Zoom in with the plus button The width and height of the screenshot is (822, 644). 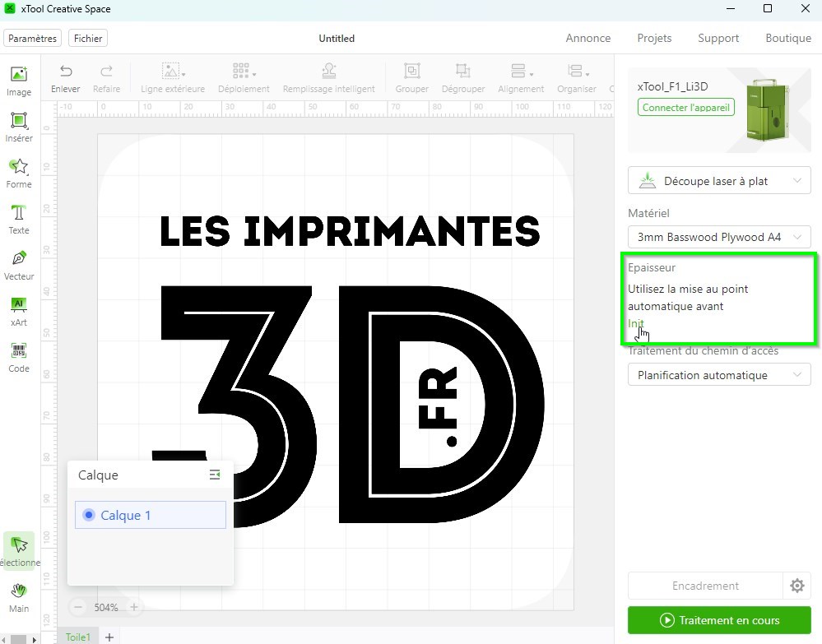click(133, 607)
